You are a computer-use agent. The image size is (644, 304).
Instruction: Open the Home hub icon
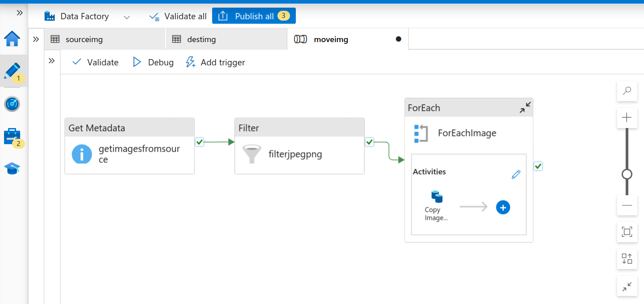13,39
